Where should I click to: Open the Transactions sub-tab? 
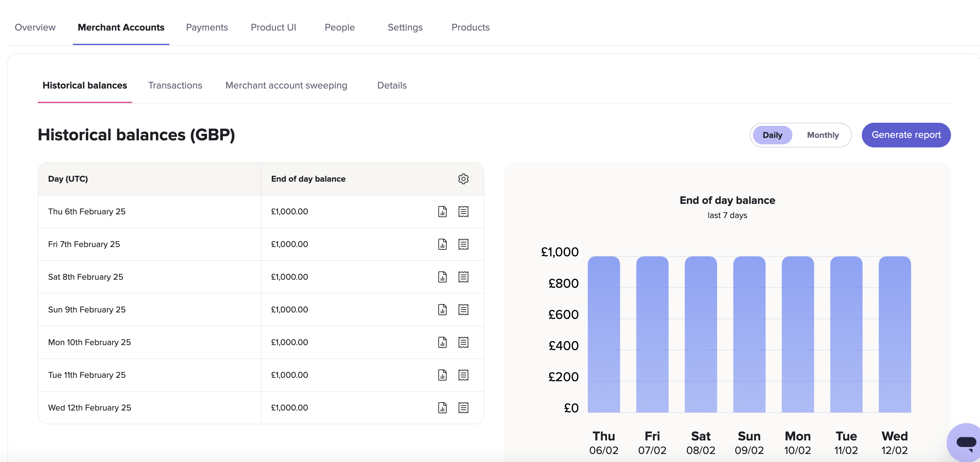pos(175,85)
